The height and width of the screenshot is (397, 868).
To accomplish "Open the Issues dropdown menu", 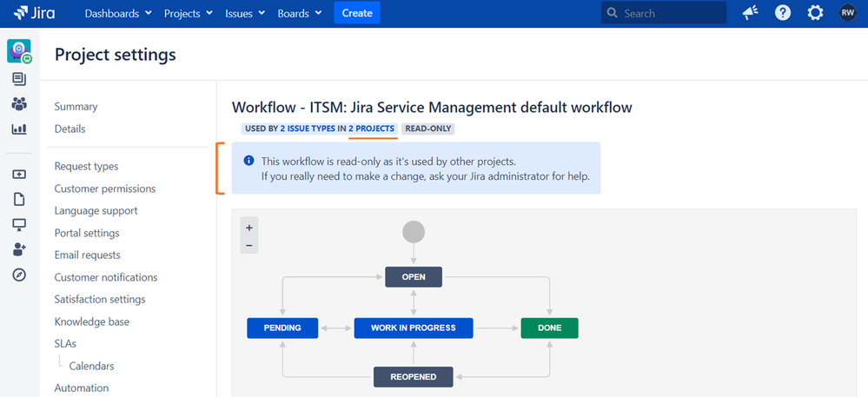I will point(245,13).
